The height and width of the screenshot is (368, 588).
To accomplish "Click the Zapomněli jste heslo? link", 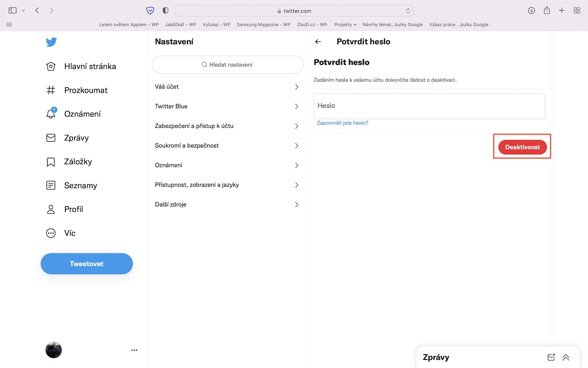I will pyautogui.click(x=342, y=123).
